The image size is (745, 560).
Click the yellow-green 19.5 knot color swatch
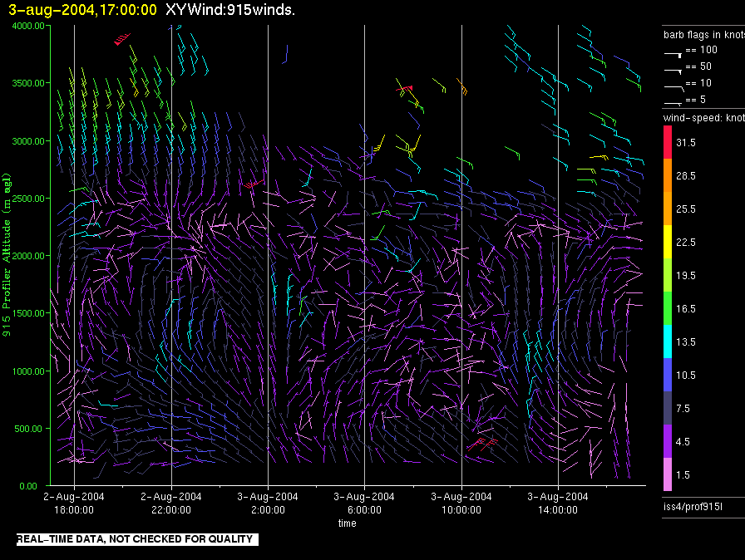[x=668, y=275]
